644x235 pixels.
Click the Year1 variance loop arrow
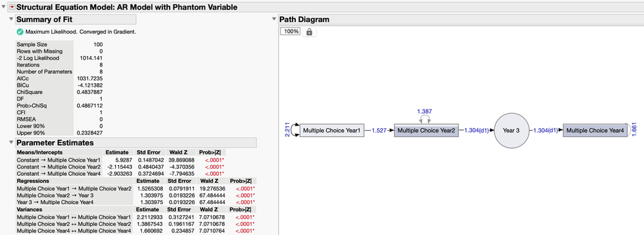pos(295,131)
